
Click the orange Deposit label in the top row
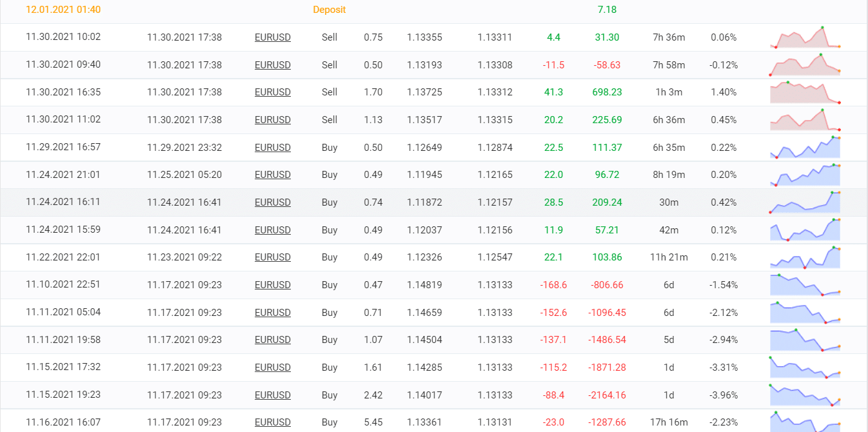pos(329,10)
